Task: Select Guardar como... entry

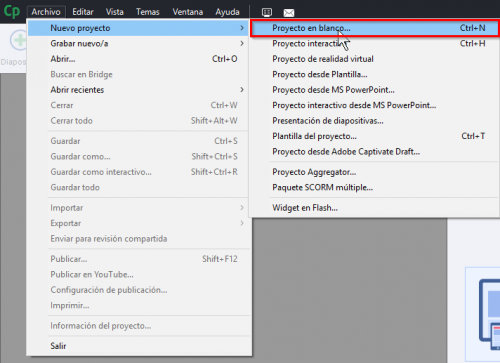Action: pos(138,156)
